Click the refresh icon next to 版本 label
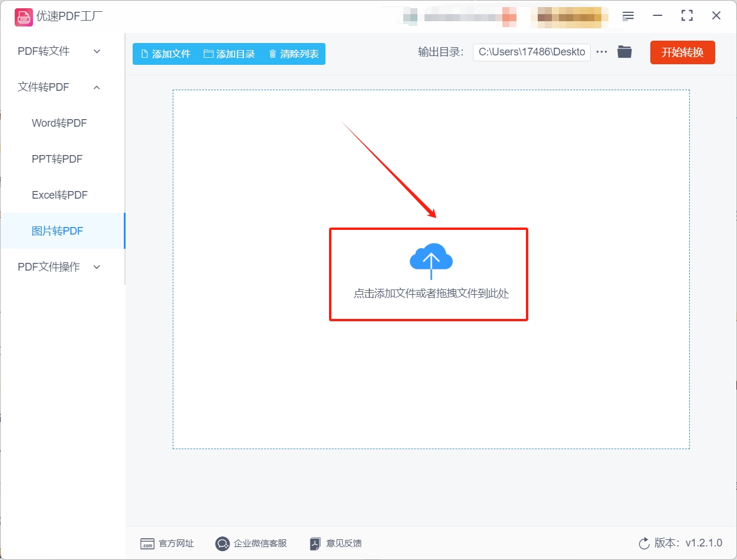This screenshot has height=560, width=737. point(643,543)
